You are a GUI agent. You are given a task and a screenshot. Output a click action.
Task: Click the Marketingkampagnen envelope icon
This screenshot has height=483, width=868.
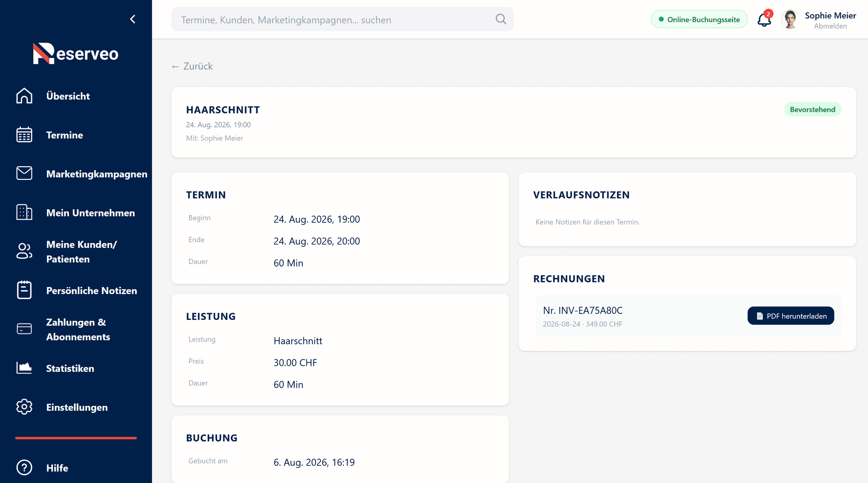24,174
